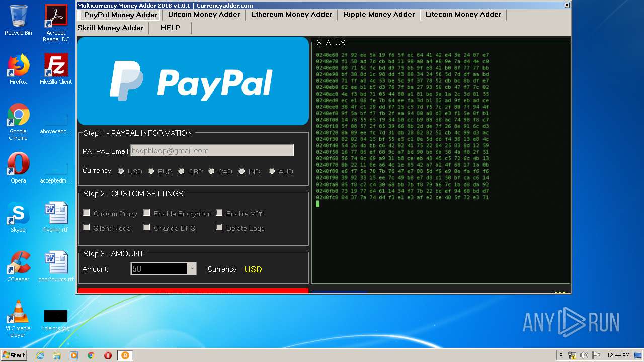Open CCleaner desktop shortcut
644x362 pixels.
click(18, 266)
